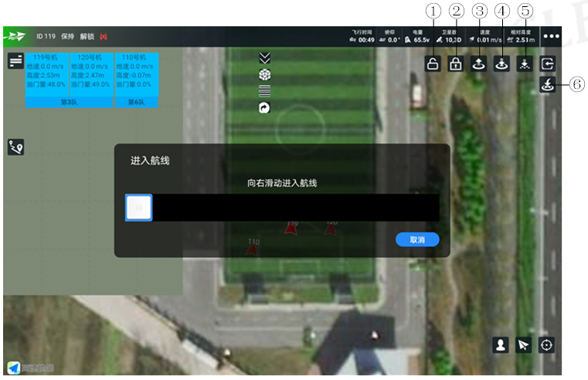Click the formation cube icon
Screen dimensions: 588x380
[265, 74]
